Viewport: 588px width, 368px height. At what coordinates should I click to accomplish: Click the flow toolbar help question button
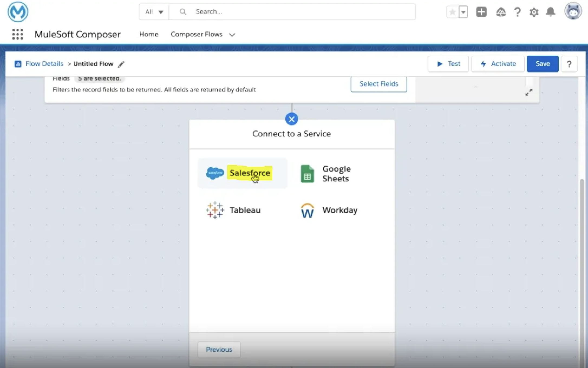[x=569, y=64]
